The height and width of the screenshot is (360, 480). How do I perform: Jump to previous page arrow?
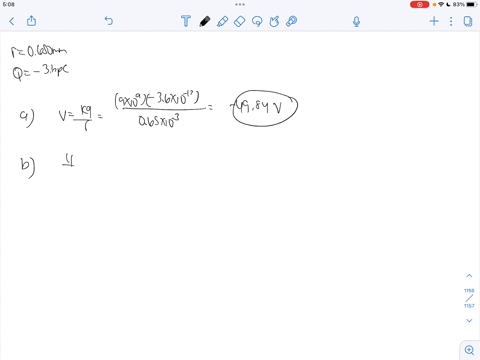click(469, 276)
